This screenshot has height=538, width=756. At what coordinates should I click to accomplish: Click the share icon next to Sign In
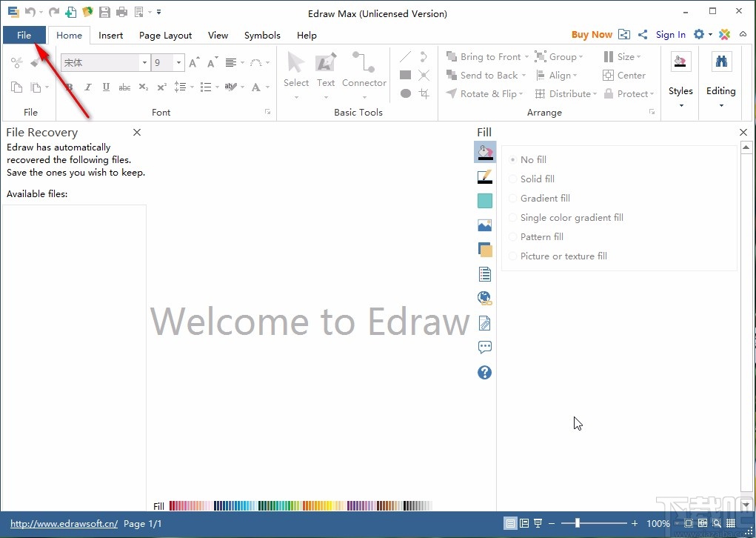click(x=643, y=34)
